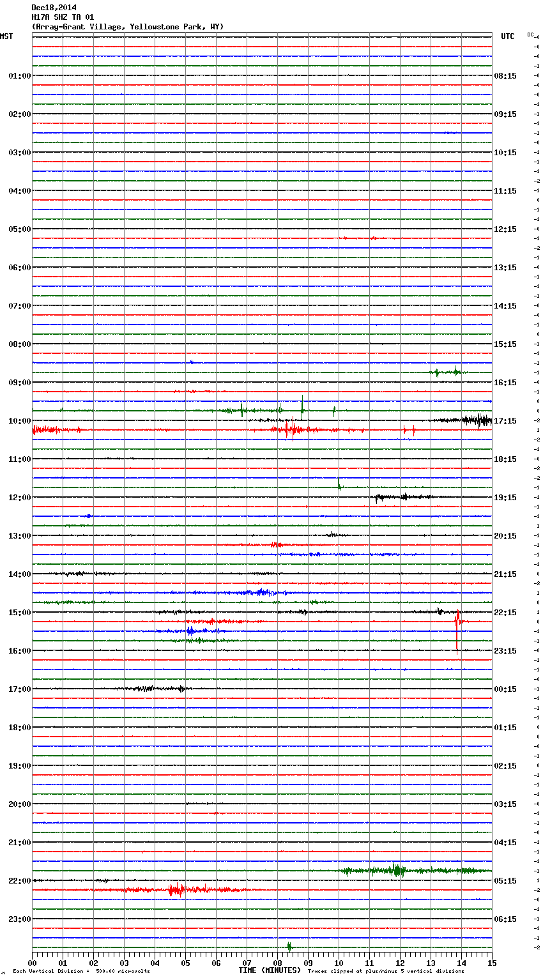Click minute 12 on the bottom time axis
Screen dimensions: 543x980
coord(400,963)
